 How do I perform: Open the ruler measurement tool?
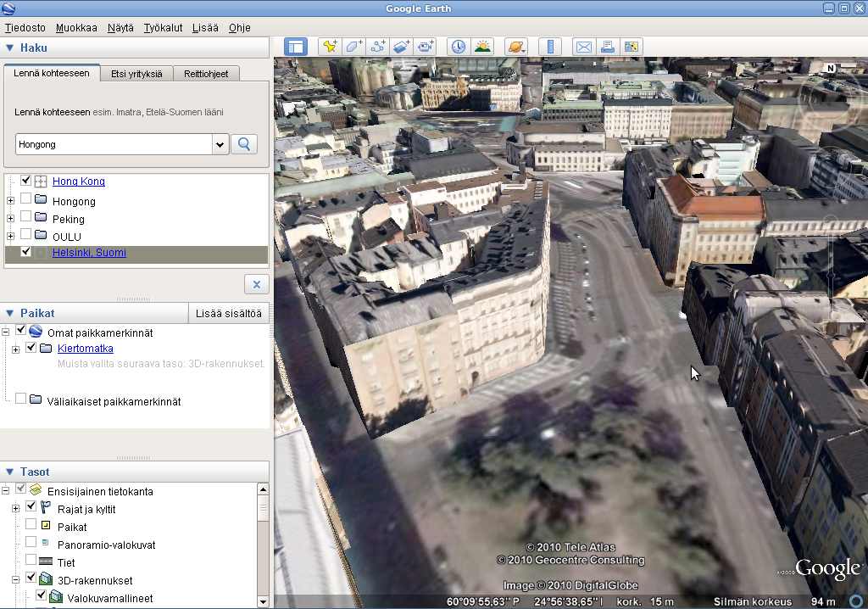click(549, 47)
